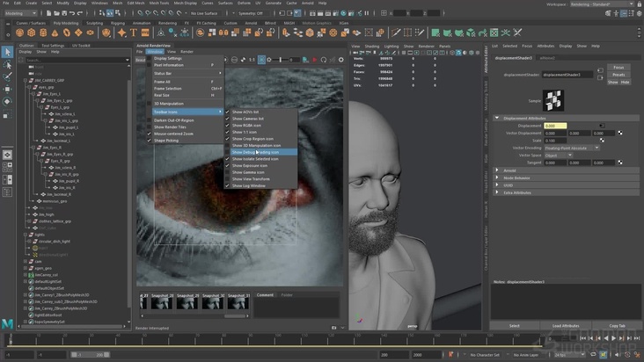Enable Show Debug Shading icon
Screen dimensions: 644x362
255,152
